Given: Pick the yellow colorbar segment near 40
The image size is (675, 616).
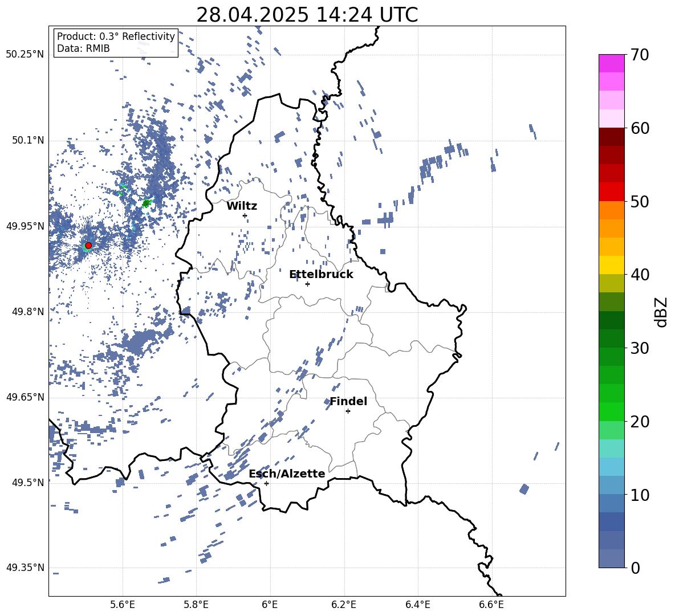Looking at the screenshot, I should [611, 265].
